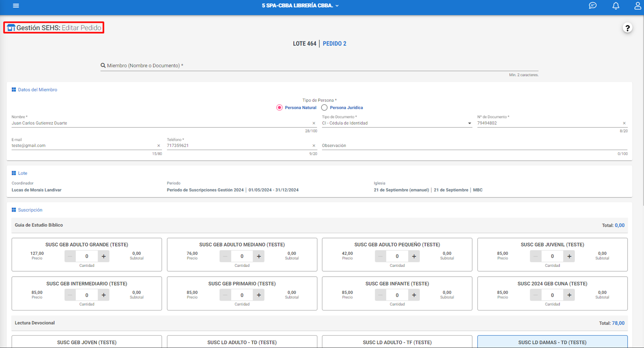
Task: Select the SUSC GEB JOVEN card
Action: tap(87, 342)
